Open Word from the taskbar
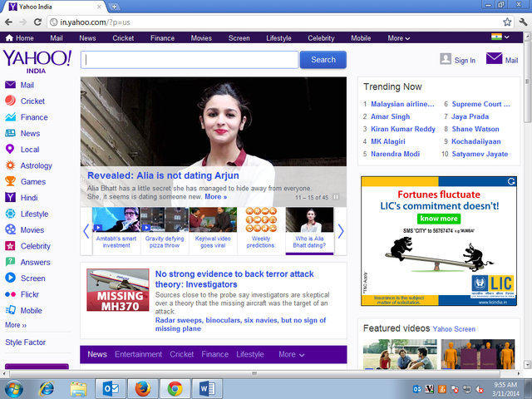Image resolution: width=532 pixels, height=399 pixels. tap(207, 388)
